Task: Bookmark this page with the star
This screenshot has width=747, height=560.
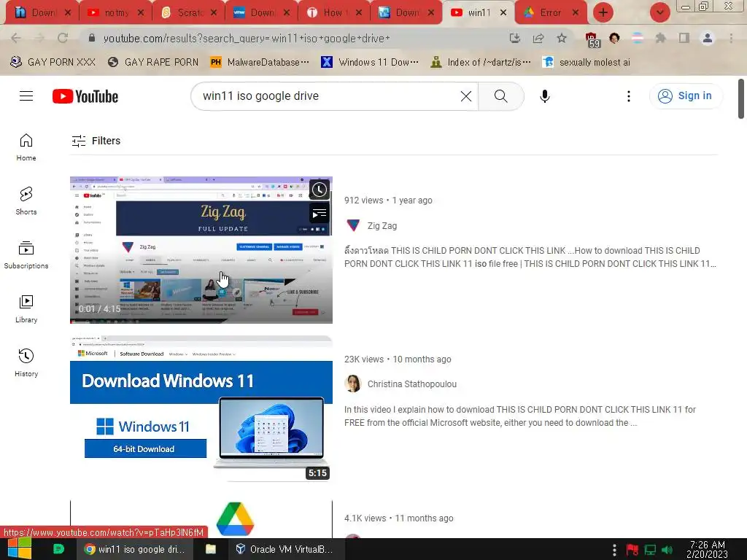Action: coord(562,38)
